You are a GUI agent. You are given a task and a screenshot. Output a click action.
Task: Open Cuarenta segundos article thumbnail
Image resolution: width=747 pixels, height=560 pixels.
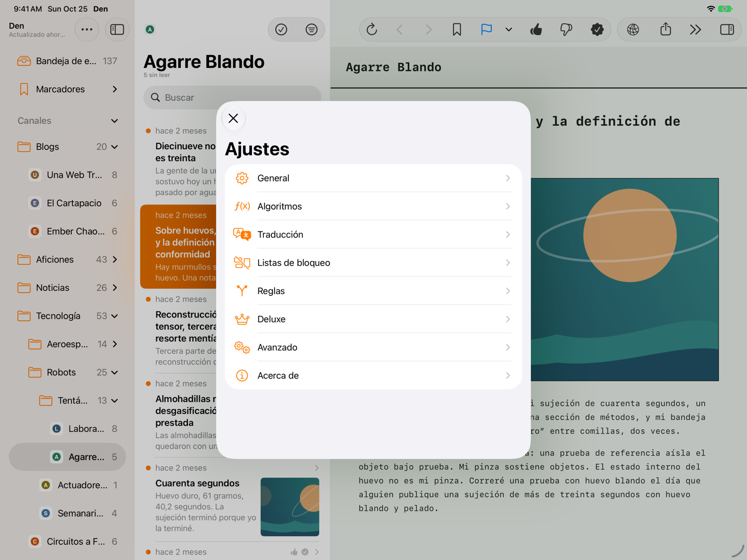point(290,507)
